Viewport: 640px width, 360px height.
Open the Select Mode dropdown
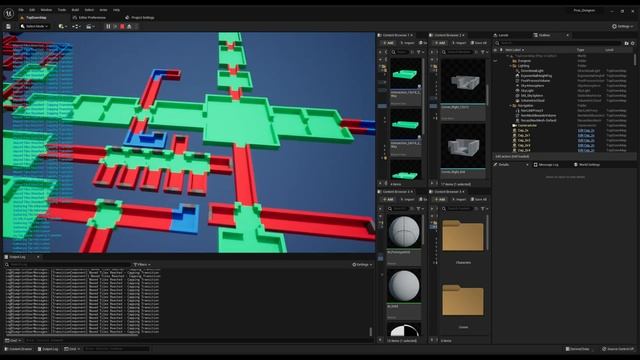pyautogui.click(x=34, y=27)
